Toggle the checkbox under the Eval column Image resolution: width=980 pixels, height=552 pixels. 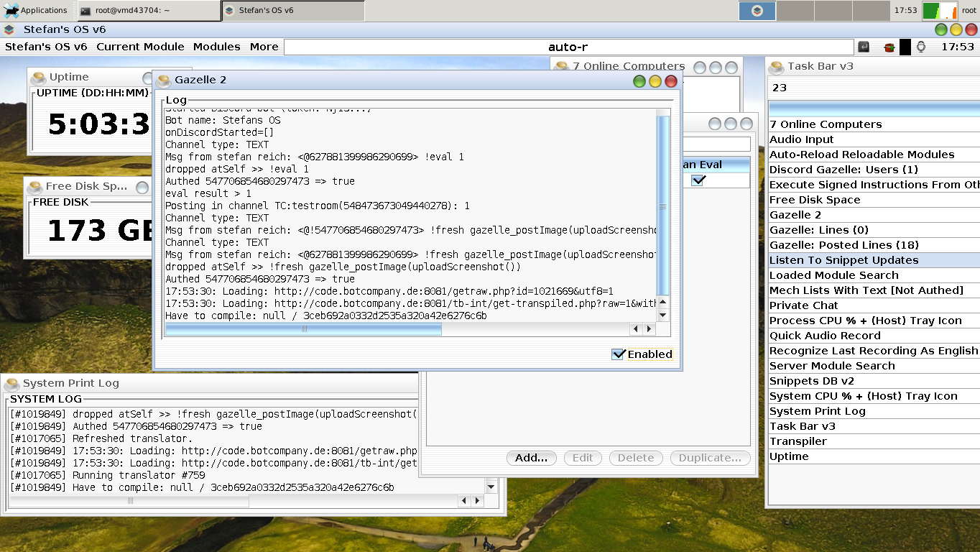[698, 180]
